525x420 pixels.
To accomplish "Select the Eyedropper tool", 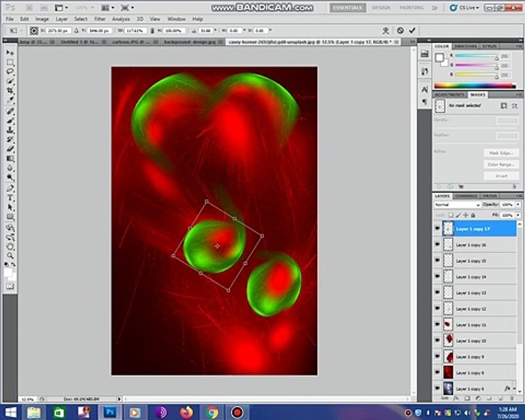I will (x=10, y=100).
